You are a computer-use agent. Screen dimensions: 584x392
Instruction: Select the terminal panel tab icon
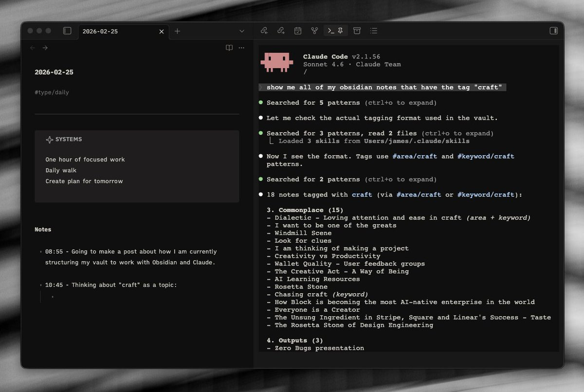[331, 31]
